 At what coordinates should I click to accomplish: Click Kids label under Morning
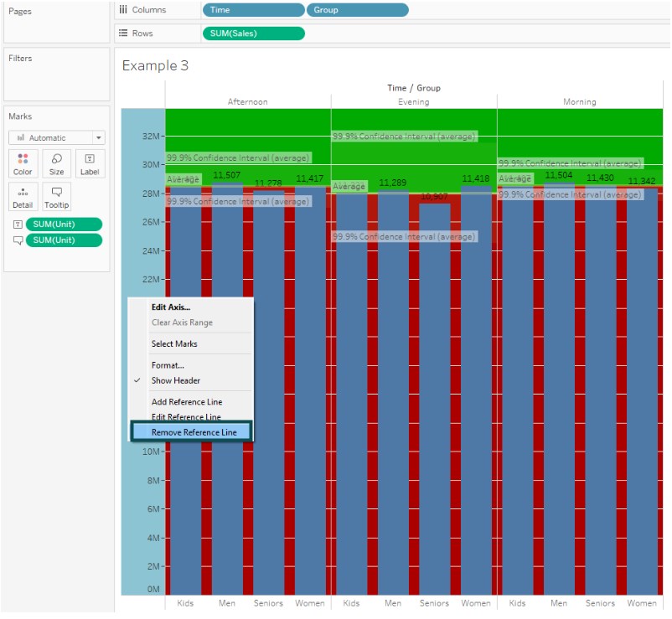point(517,604)
